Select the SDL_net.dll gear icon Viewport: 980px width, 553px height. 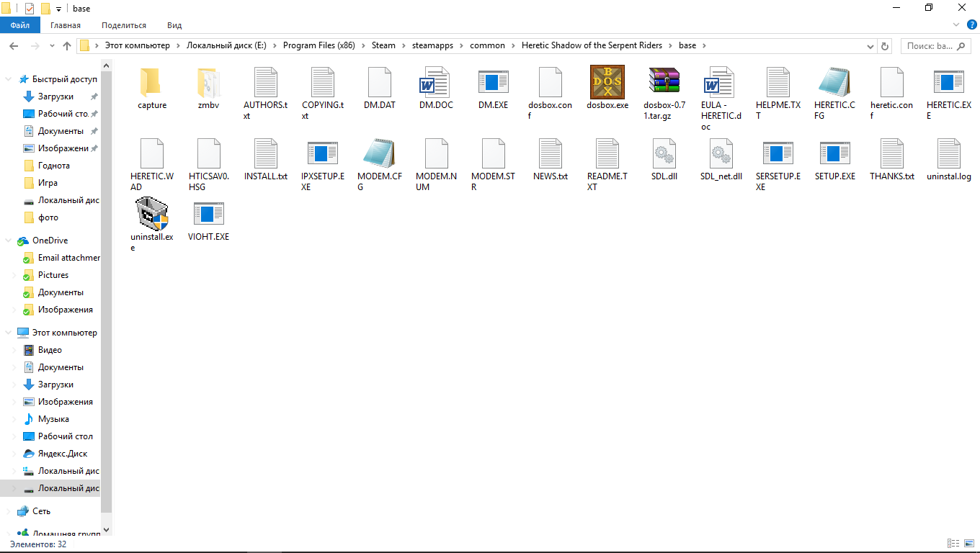pyautogui.click(x=721, y=153)
